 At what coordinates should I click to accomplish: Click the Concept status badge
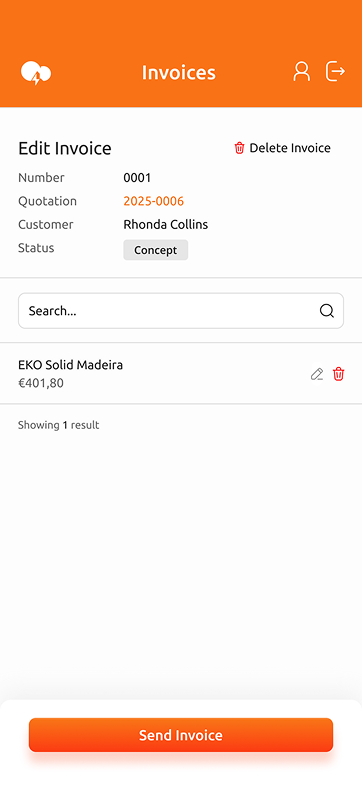156,250
